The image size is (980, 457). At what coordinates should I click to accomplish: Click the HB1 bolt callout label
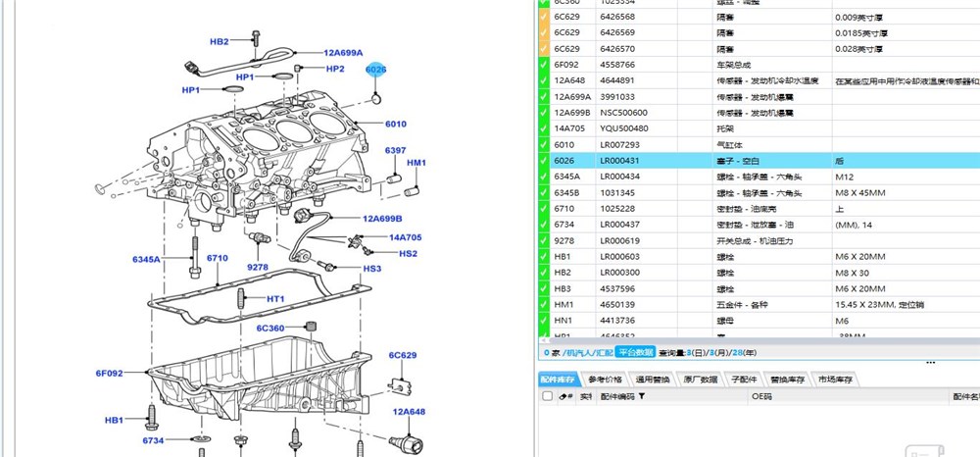(114, 420)
